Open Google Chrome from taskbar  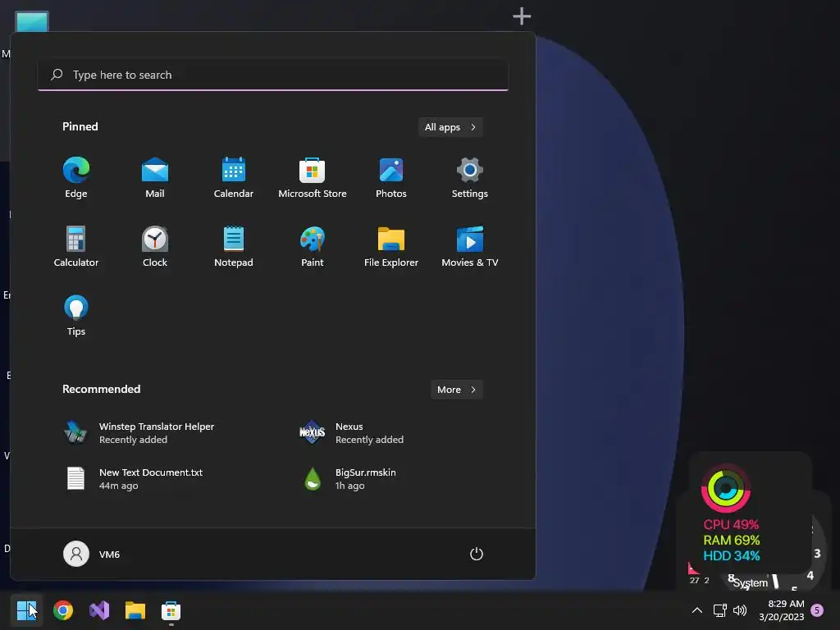tap(63, 610)
